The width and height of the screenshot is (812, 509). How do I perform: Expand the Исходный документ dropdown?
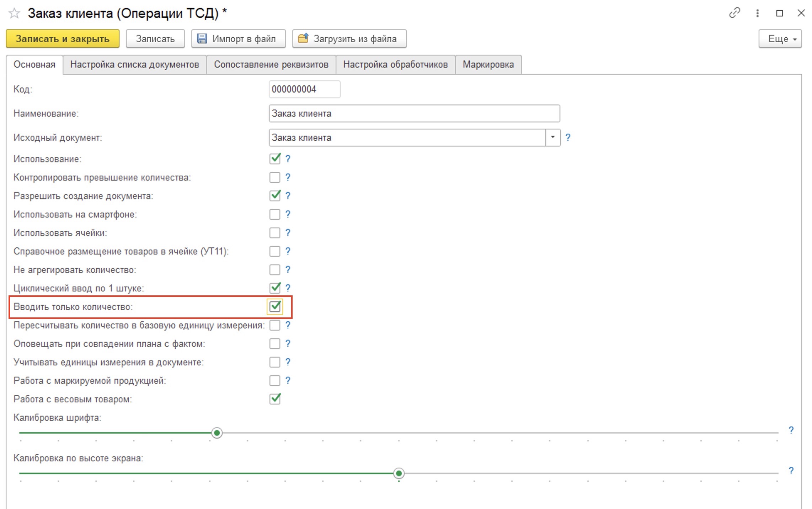coord(553,138)
